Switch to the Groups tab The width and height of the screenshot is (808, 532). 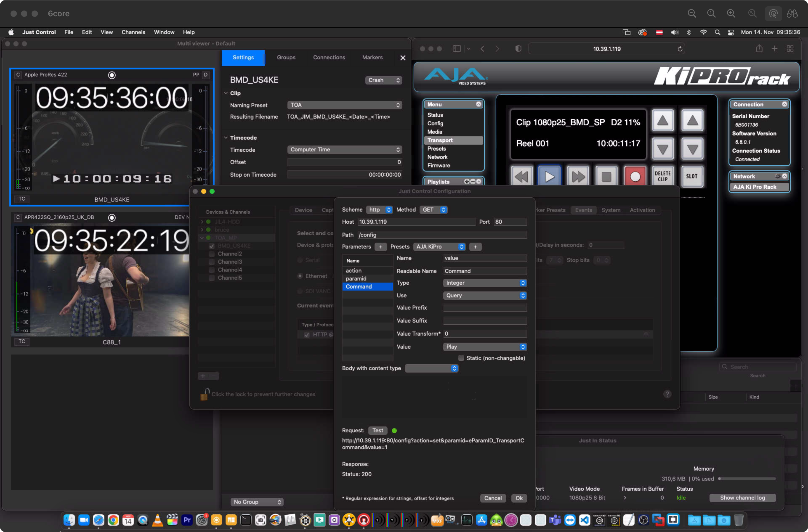point(286,57)
